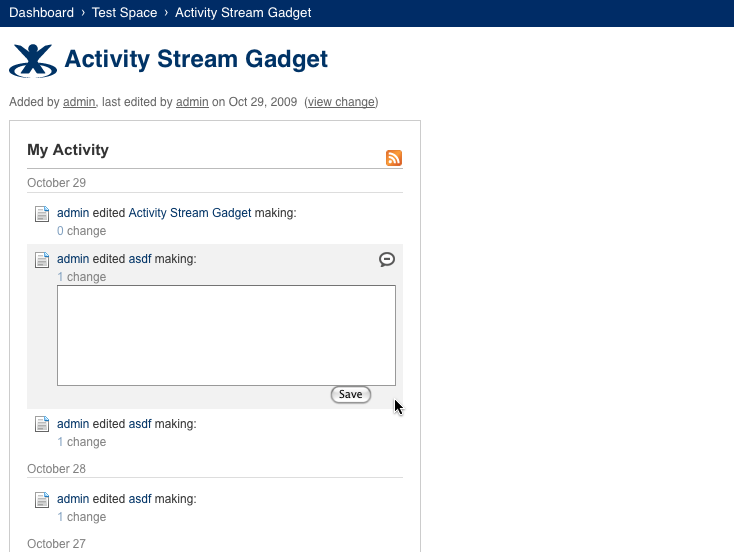Click page icon next to Activity Stream Gadget entry

pyautogui.click(x=42, y=214)
